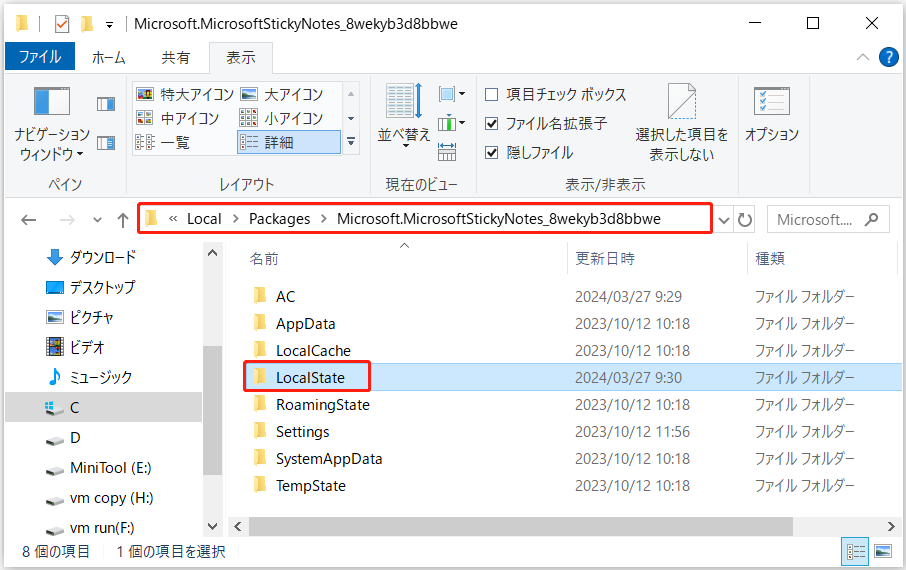Viewport: 906px width, 570px height.
Task: Select the 小アイコン layout
Action: 281,119
